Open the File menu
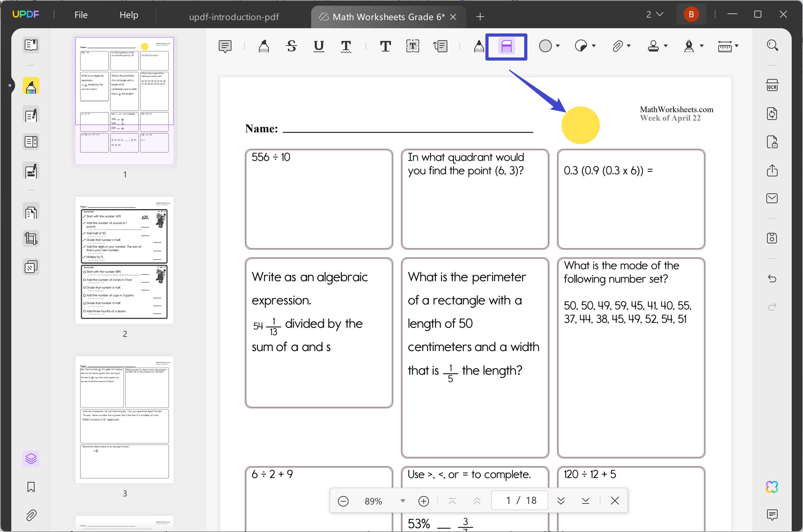Screen dimensions: 803x532 tap(81, 15)
